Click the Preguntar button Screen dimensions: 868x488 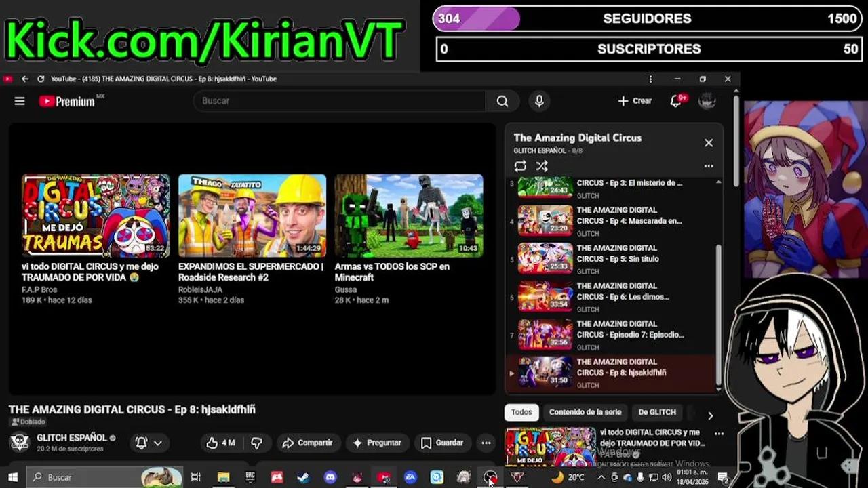(377, 443)
